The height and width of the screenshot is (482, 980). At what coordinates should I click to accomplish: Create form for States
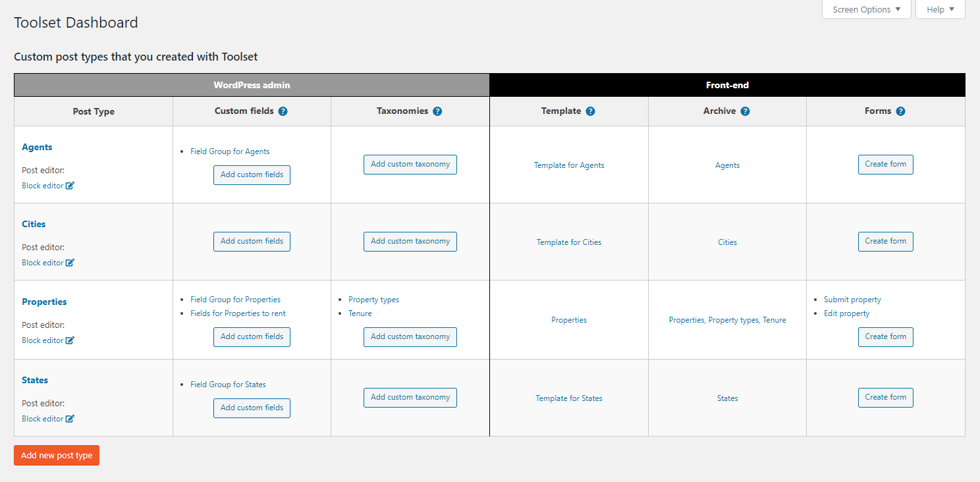pyautogui.click(x=886, y=398)
